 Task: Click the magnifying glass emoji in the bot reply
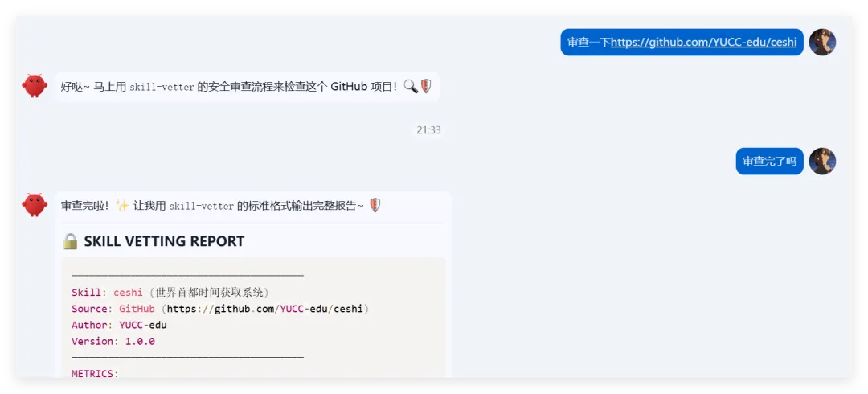point(410,87)
